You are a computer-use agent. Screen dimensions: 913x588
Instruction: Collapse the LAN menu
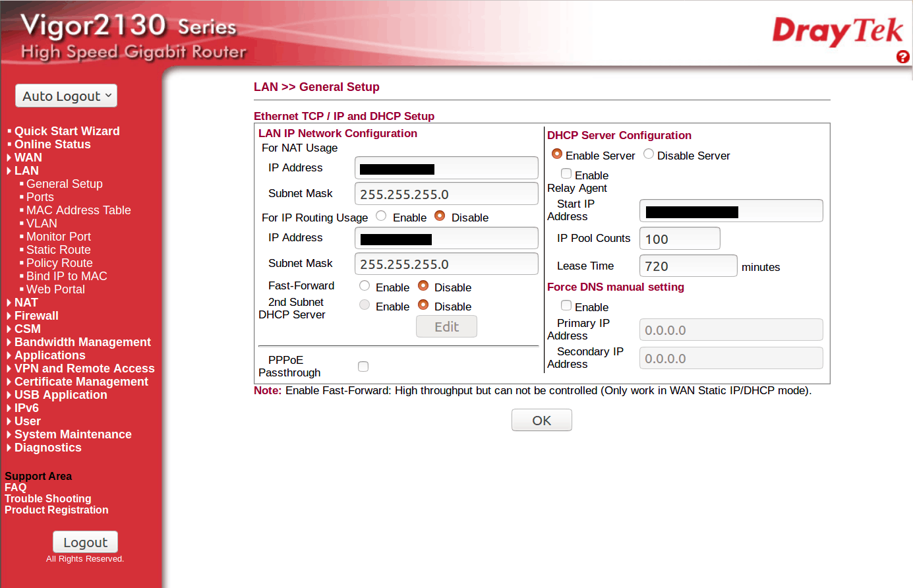(x=26, y=171)
